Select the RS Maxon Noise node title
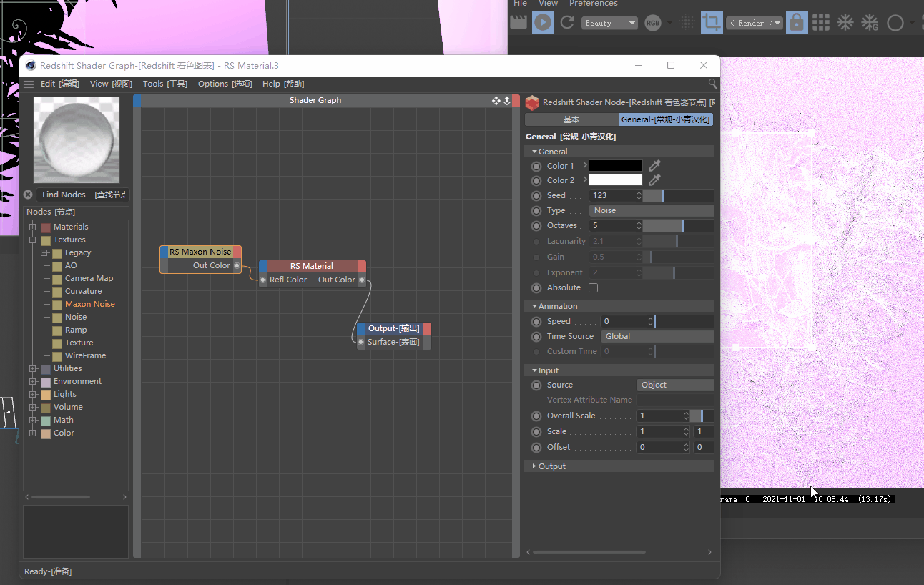924x585 pixels. coord(200,252)
